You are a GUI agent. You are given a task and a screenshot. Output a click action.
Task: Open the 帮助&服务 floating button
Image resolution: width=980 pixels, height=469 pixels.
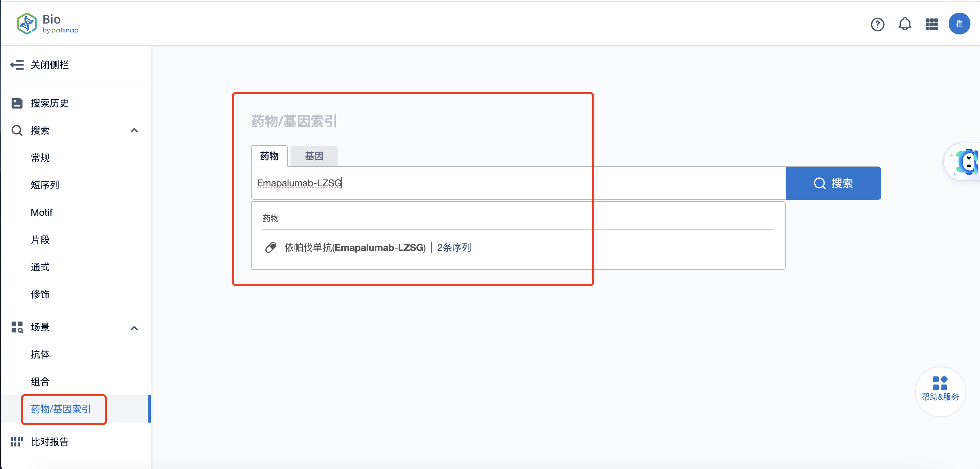click(940, 391)
